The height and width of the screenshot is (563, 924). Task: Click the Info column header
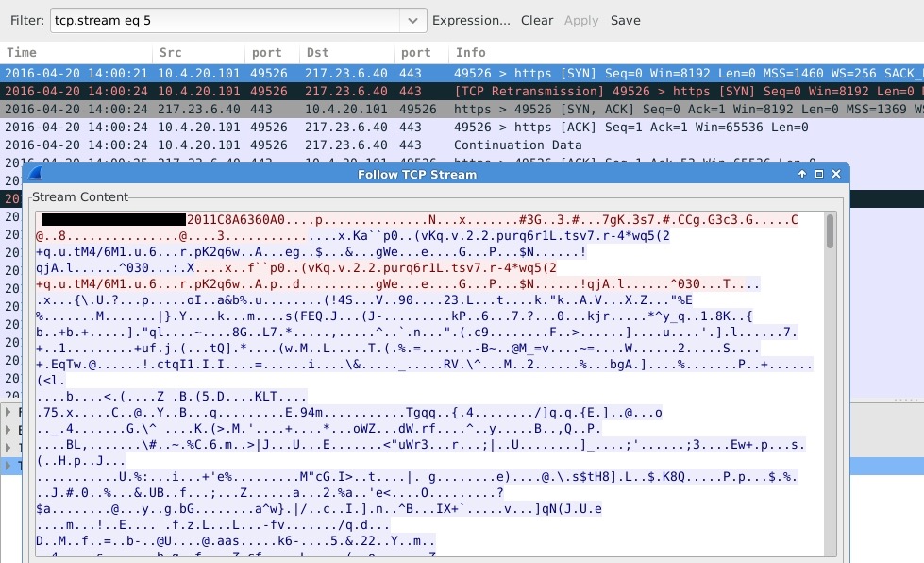pos(470,53)
